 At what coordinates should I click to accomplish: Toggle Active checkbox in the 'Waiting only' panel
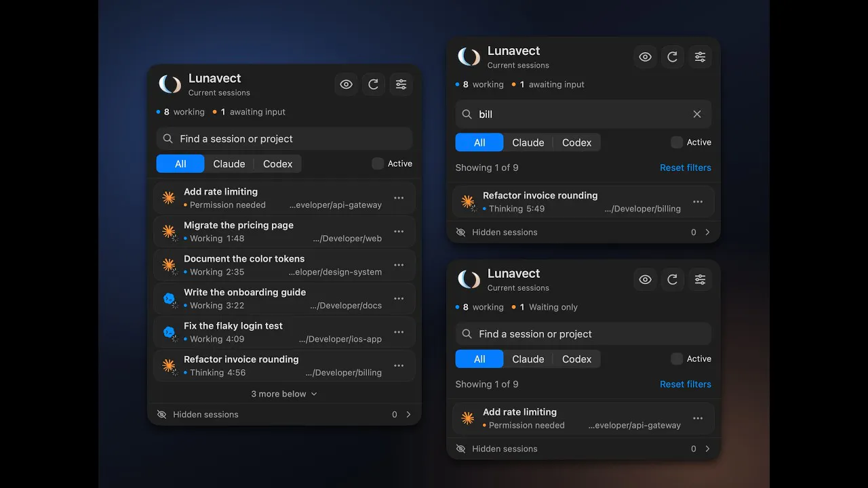coord(677,359)
